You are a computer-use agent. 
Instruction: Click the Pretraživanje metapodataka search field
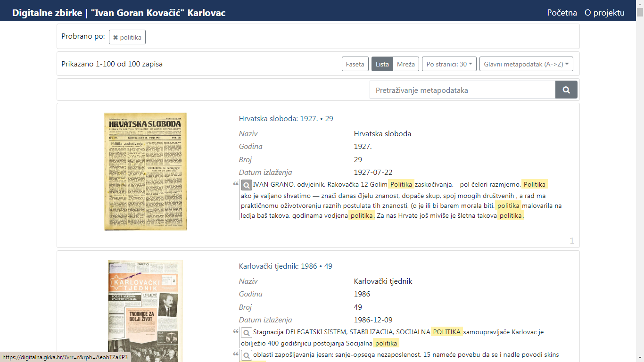coord(463,90)
